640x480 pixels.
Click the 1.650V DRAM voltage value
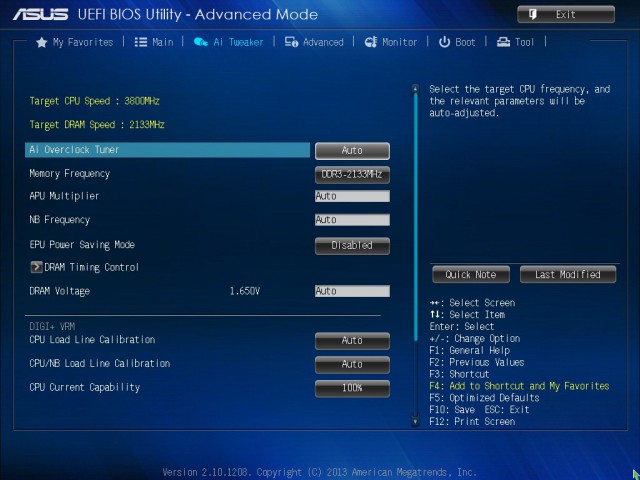coord(244,291)
